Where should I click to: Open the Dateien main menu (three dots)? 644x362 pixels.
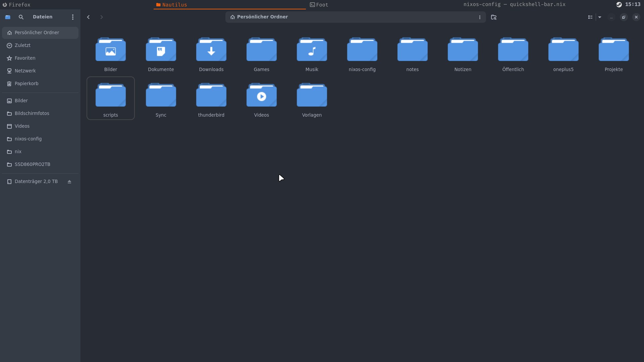tap(73, 17)
